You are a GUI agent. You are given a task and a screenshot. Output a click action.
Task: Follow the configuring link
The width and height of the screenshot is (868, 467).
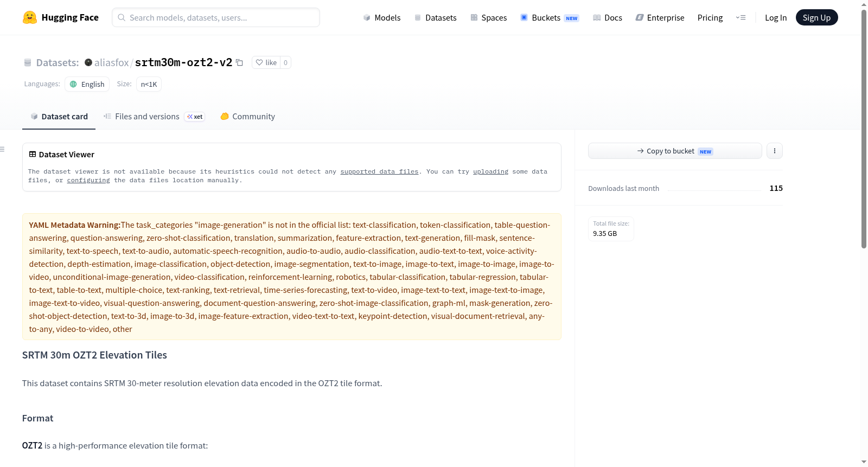[88, 180]
